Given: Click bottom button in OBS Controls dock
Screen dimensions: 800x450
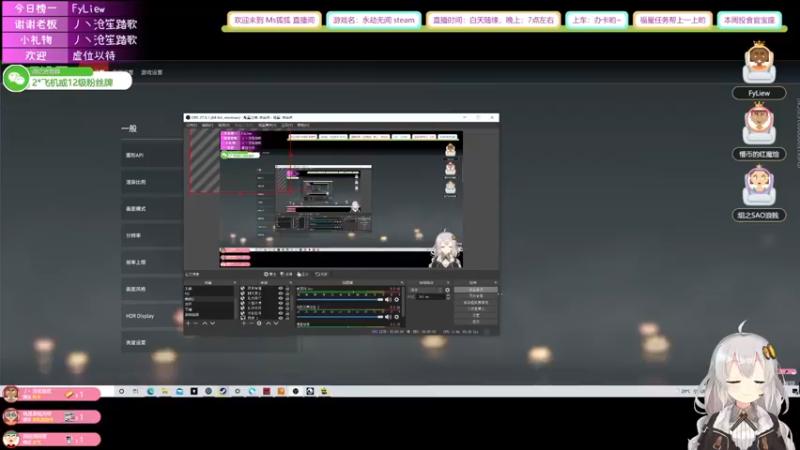Looking at the screenshot, I should click(476, 321).
